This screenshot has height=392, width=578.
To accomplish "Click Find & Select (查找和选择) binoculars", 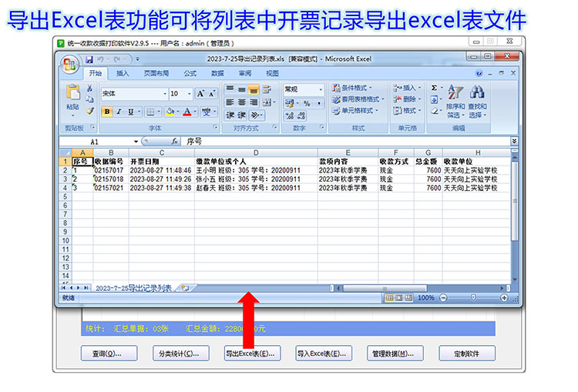I will [477, 93].
